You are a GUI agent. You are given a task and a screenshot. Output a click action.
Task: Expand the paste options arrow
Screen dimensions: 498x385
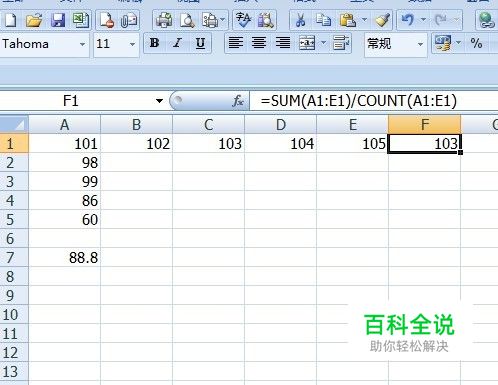[365, 20]
